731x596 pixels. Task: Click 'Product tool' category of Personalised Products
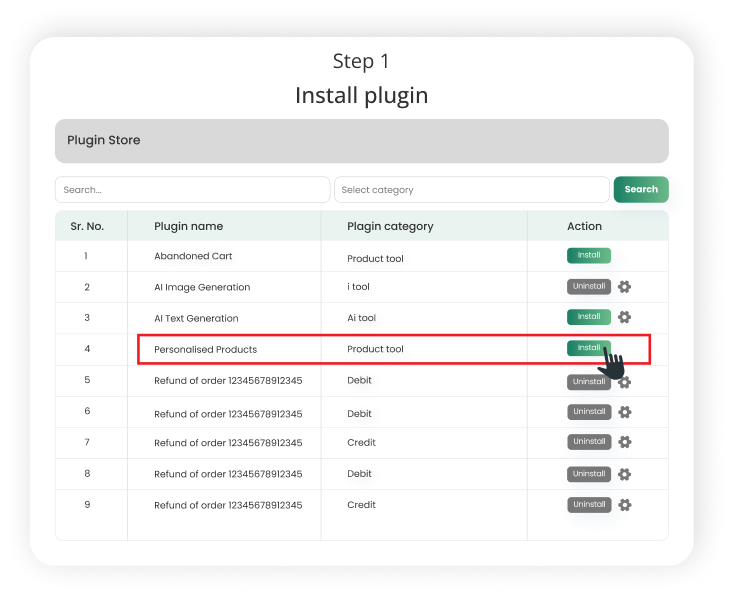tap(375, 349)
